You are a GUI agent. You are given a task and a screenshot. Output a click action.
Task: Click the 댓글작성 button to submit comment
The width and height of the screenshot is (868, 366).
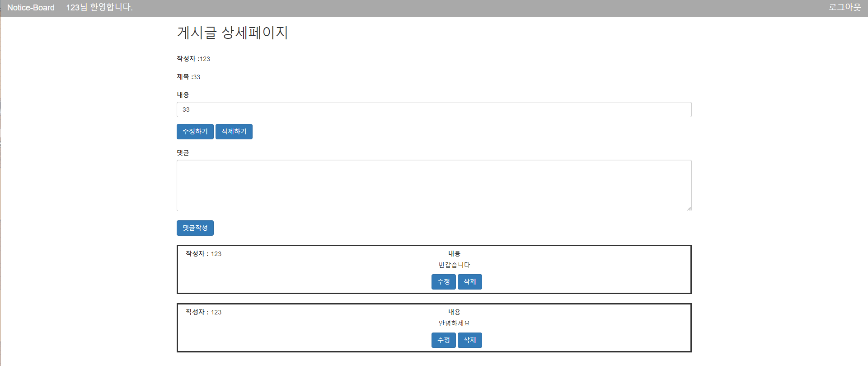[195, 228]
